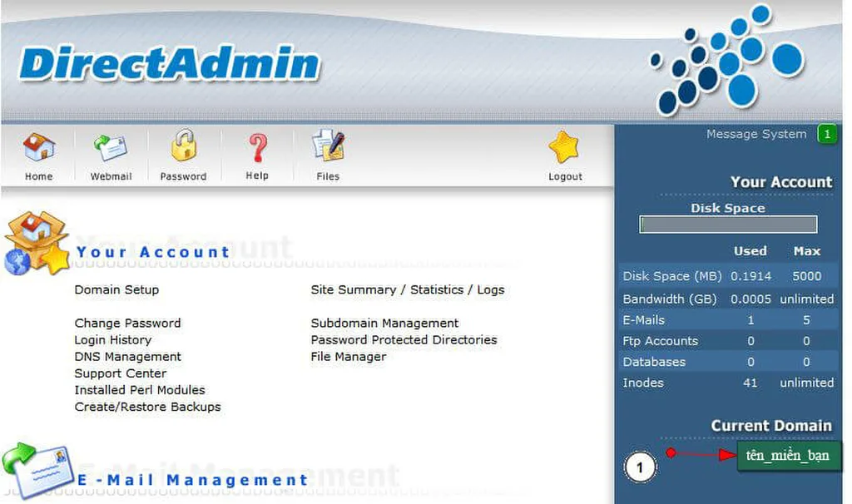Click the Databases row label
Image resolution: width=852 pixels, height=504 pixels.
[x=654, y=362]
